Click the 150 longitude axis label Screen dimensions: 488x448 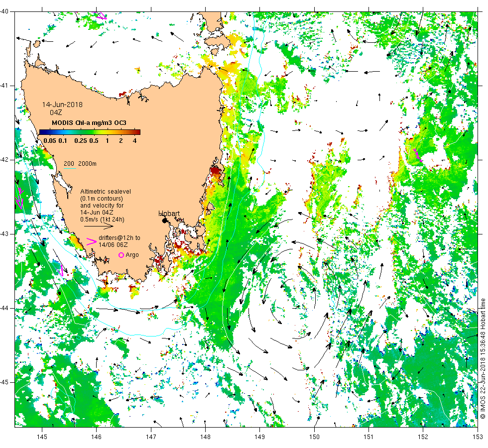(314, 437)
